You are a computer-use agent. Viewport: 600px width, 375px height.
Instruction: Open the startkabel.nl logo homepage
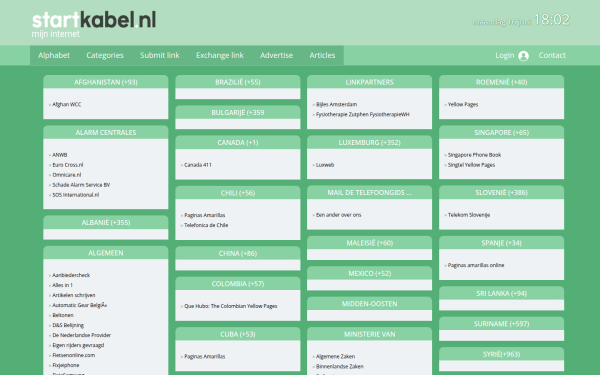[x=94, y=20]
